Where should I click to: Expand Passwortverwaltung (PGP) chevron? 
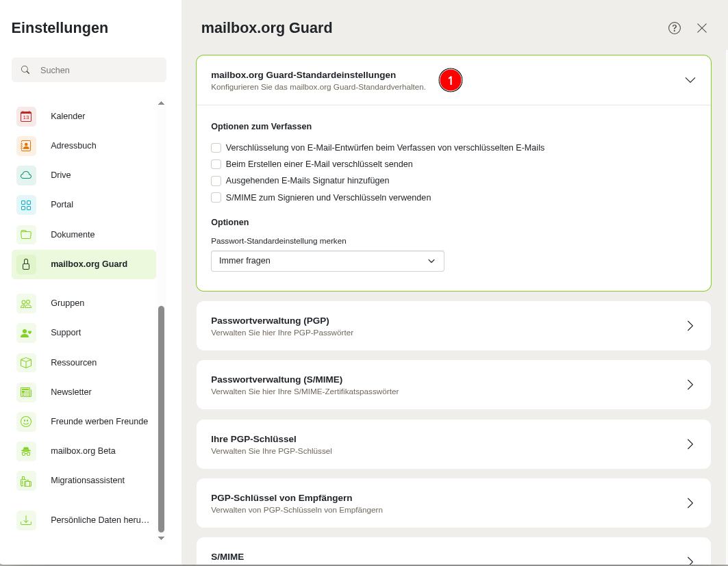pos(690,326)
